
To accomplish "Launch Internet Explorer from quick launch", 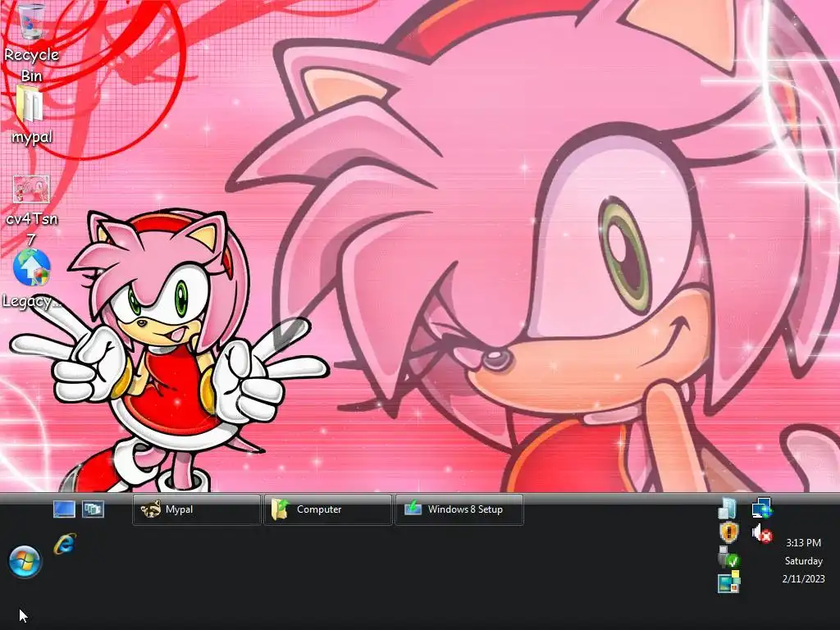I will pos(65,543).
